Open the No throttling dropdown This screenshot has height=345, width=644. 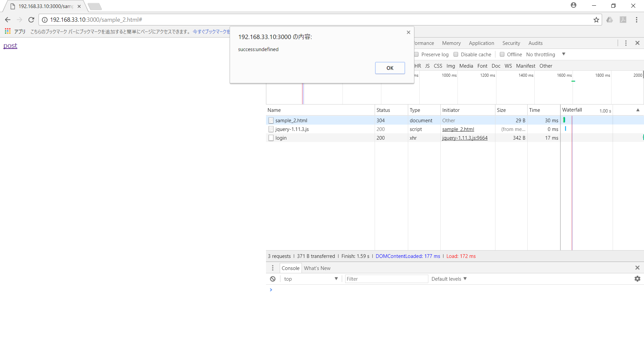[546, 55]
